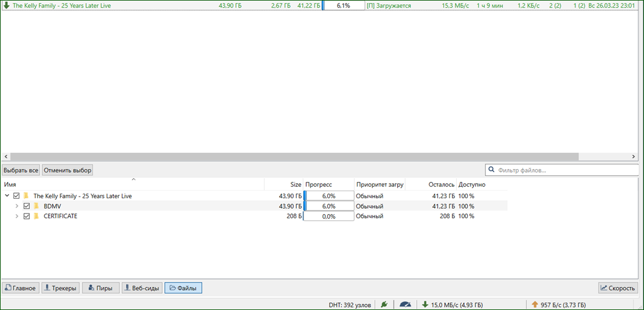Image resolution: width=644 pixels, height=310 pixels.
Task: Click the green download arrow icon of the torrent
Action: click(6, 6)
